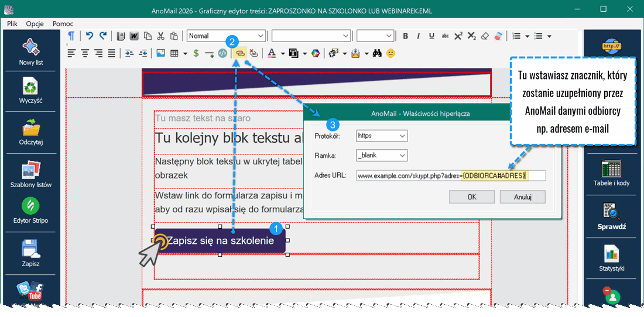Open the Plik menu
Viewport: 644px width, 317px height.
pyautogui.click(x=12, y=24)
